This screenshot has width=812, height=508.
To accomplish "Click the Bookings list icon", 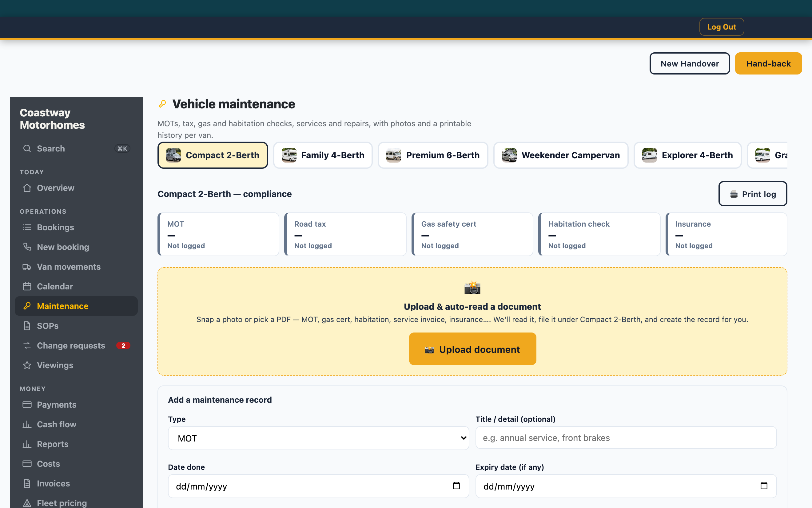I will (27, 228).
